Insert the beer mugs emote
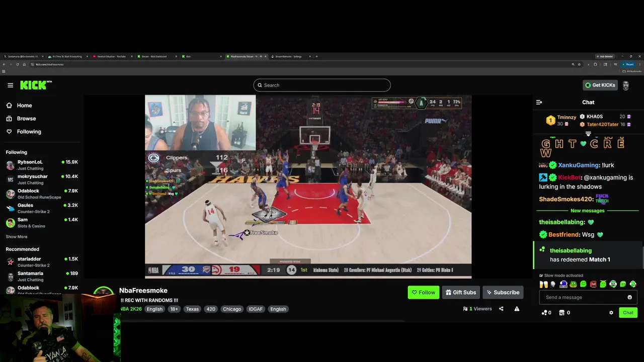Viewport: 644px width, 362px height. 543,284
